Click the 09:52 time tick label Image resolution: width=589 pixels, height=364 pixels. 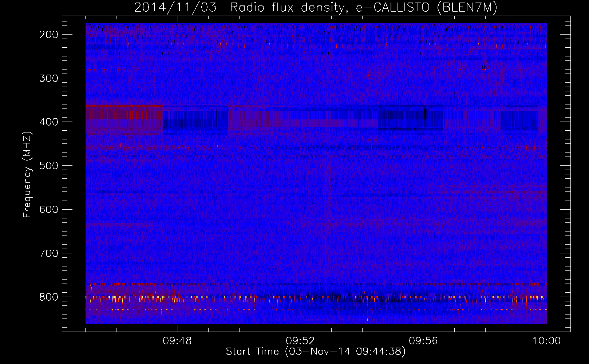(300, 341)
